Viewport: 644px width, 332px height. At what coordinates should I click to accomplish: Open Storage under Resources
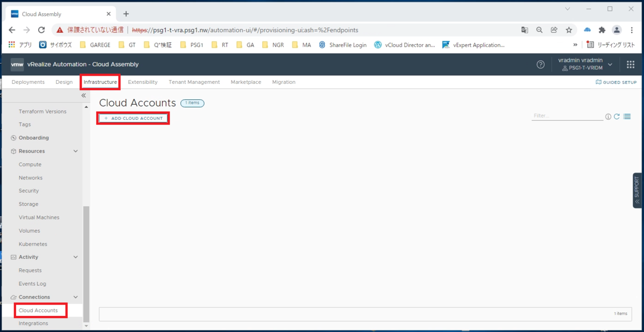coord(28,204)
